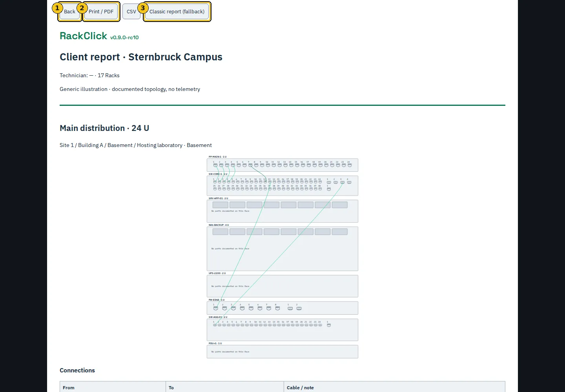Select port 24 icon on SW-AGG-01
This screenshot has width=565, height=392.
pyautogui.click(x=320, y=325)
